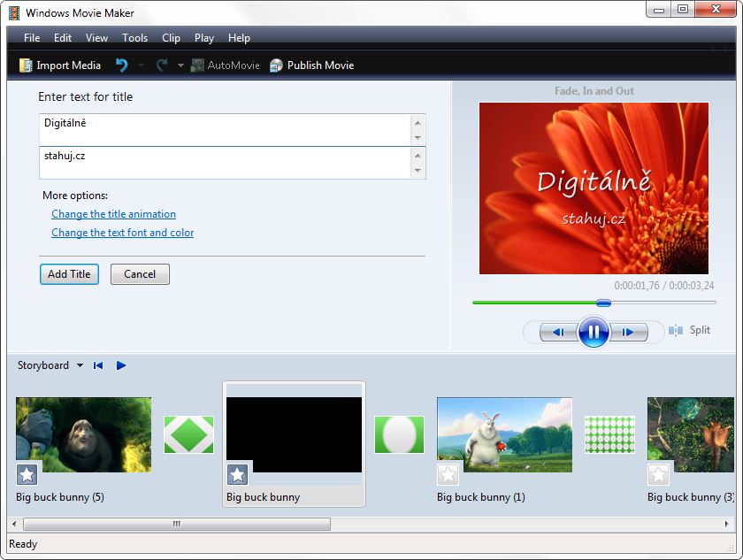743x560 pixels.
Task: Select the black Big buck bunny clip thumbnail
Action: click(x=294, y=434)
